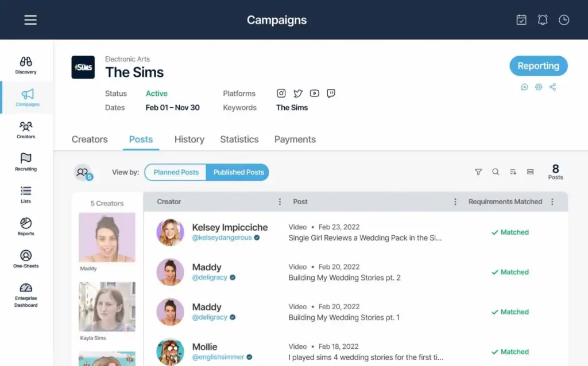Click the '5 Creators' panel heading
The image size is (588, 366).
107,204
